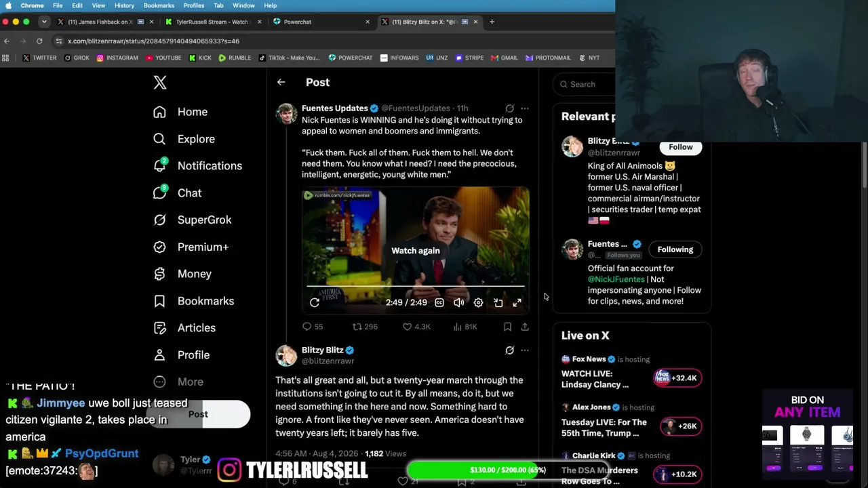Toggle closed captions on the video
Screen dimensions: 868x488
pos(439,302)
